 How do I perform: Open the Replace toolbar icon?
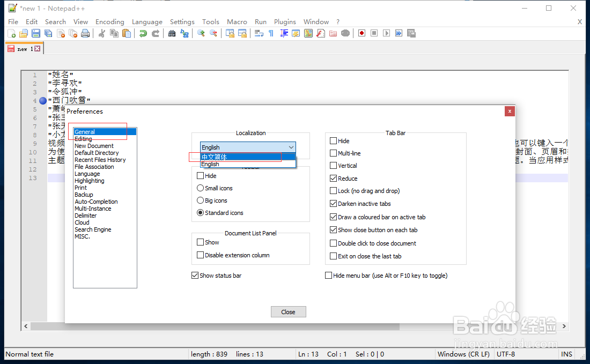pos(185,33)
